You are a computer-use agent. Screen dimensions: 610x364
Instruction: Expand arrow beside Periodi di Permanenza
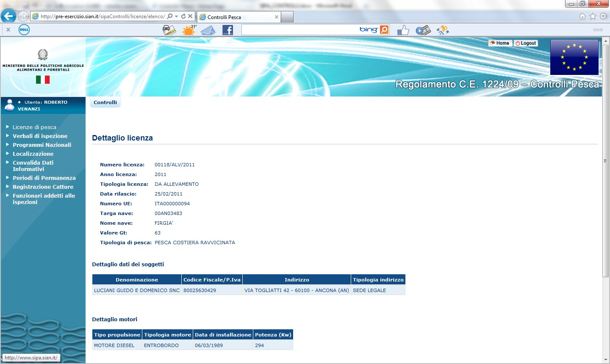[x=8, y=177]
